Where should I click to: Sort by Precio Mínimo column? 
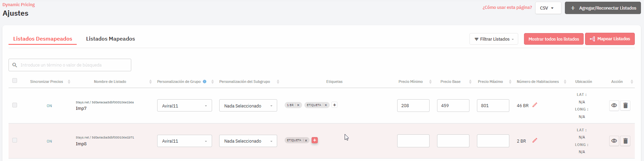pos(430,82)
